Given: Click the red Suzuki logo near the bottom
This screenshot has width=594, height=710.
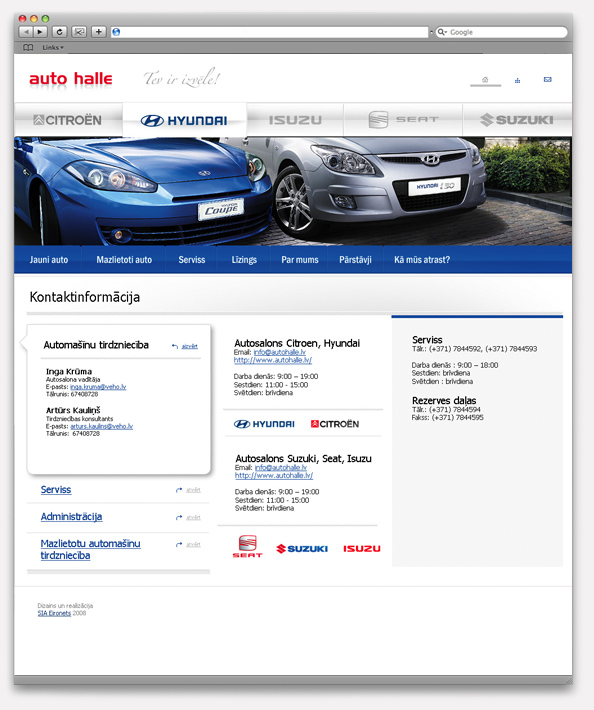Looking at the screenshot, I should click(302, 549).
